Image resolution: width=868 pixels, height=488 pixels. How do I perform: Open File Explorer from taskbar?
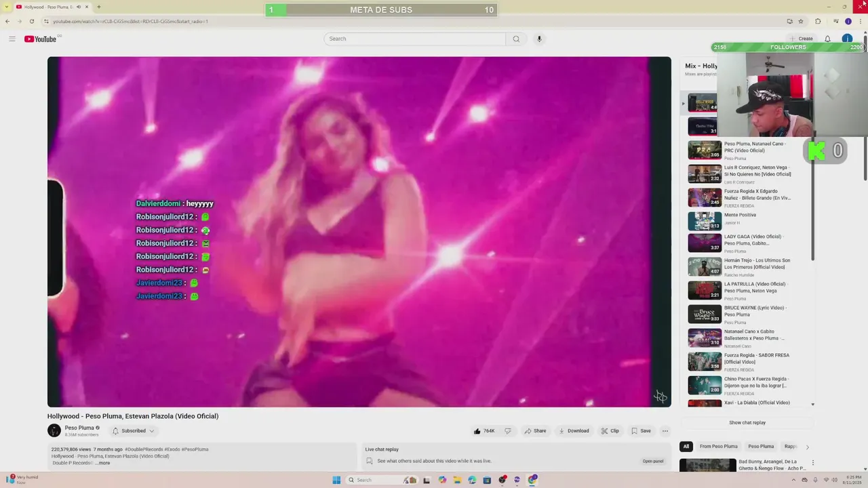point(457,480)
